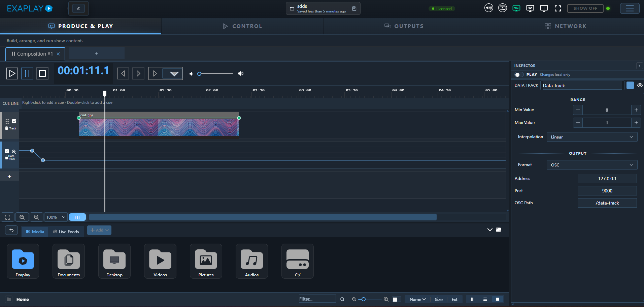Switch to the Media tab
This screenshot has height=307, width=644.
coord(35,232)
